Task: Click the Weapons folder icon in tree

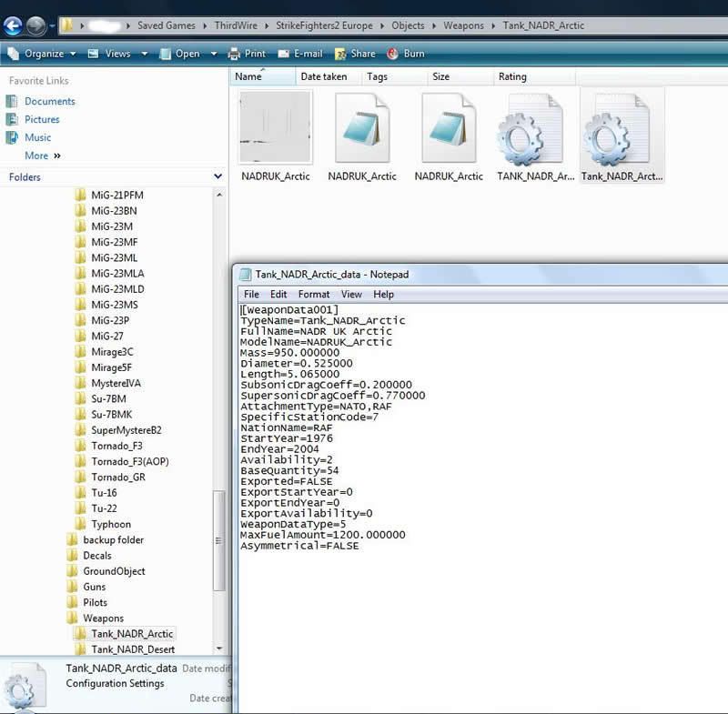Action: click(72, 618)
